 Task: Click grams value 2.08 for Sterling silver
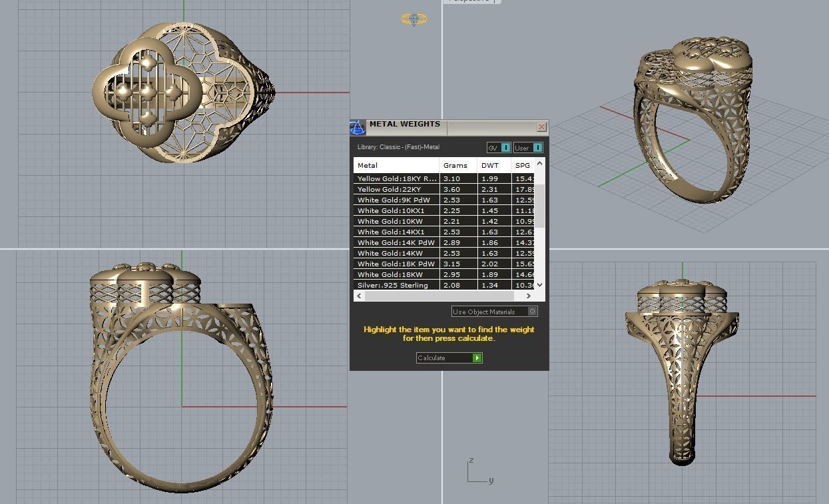(x=451, y=285)
